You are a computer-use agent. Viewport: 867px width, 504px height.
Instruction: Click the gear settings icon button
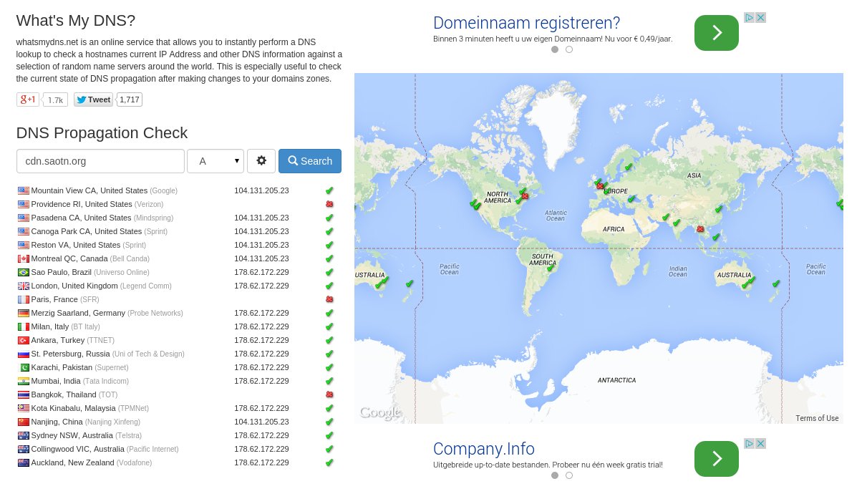point(261,161)
